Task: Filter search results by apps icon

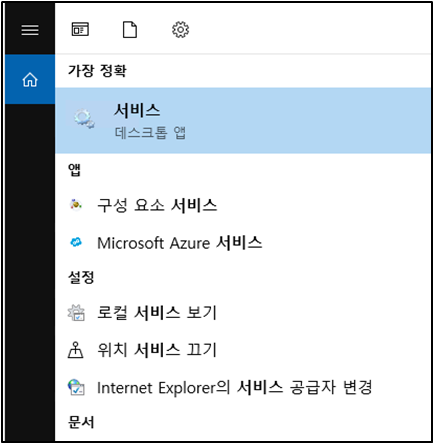Action: (x=80, y=29)
